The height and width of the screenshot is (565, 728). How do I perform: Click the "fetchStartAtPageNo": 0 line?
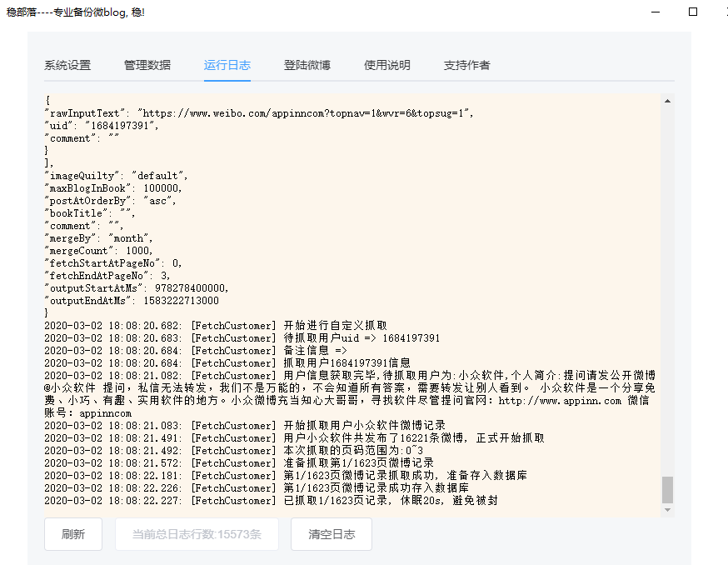coord(113,263)
